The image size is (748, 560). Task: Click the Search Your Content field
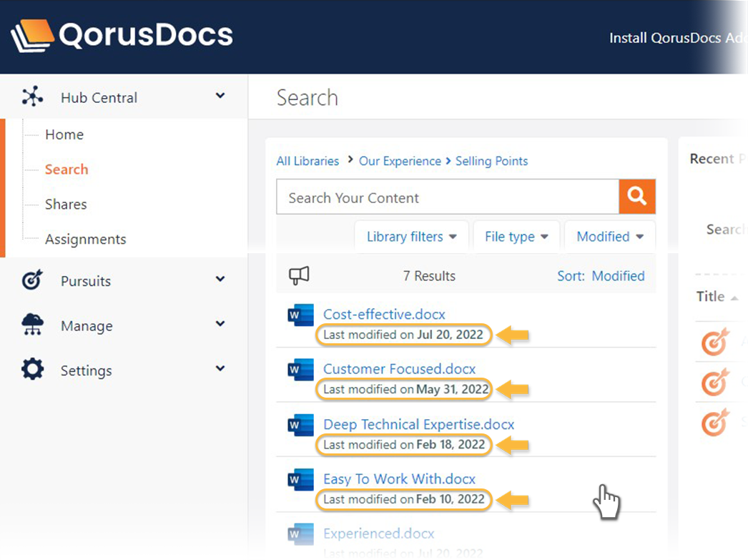tap(448, 197)
